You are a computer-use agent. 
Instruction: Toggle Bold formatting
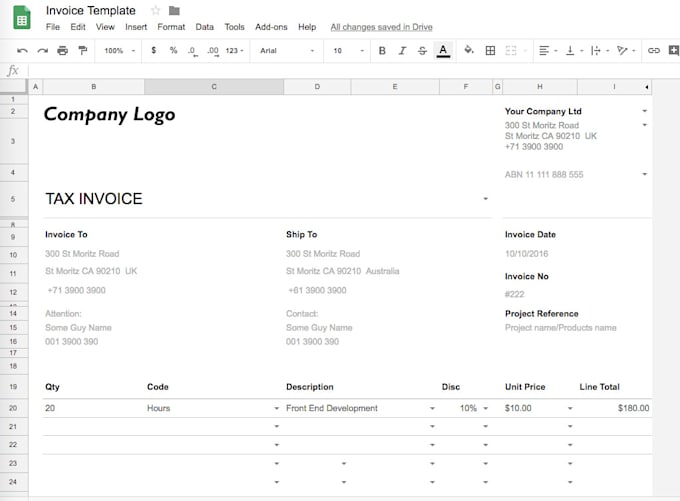382,51
